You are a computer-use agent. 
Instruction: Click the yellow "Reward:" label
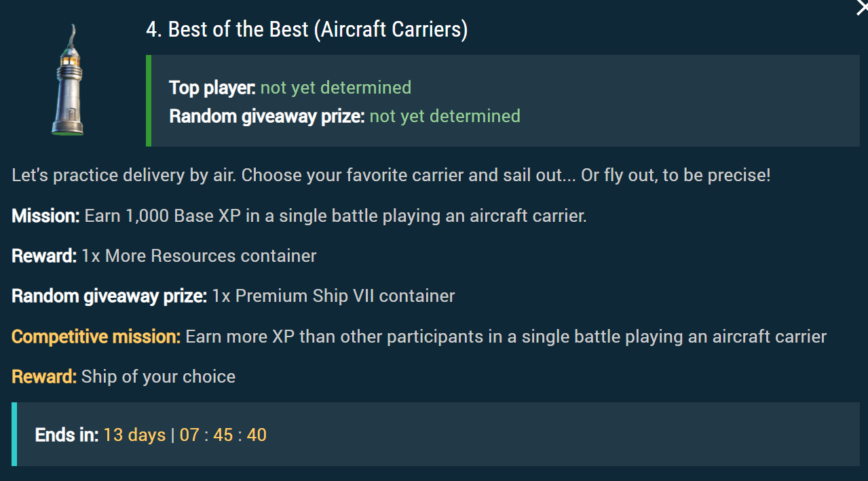point(44,377)
